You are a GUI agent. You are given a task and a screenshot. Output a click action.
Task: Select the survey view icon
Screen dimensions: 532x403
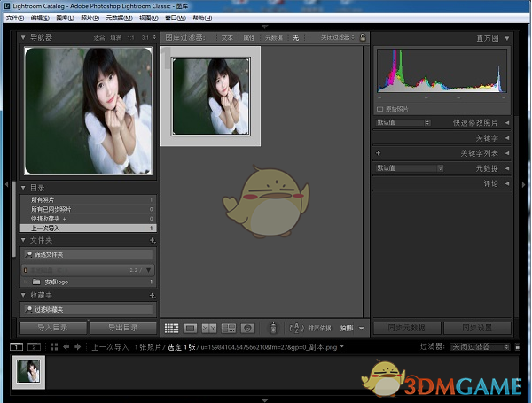(x=229, y=329)
